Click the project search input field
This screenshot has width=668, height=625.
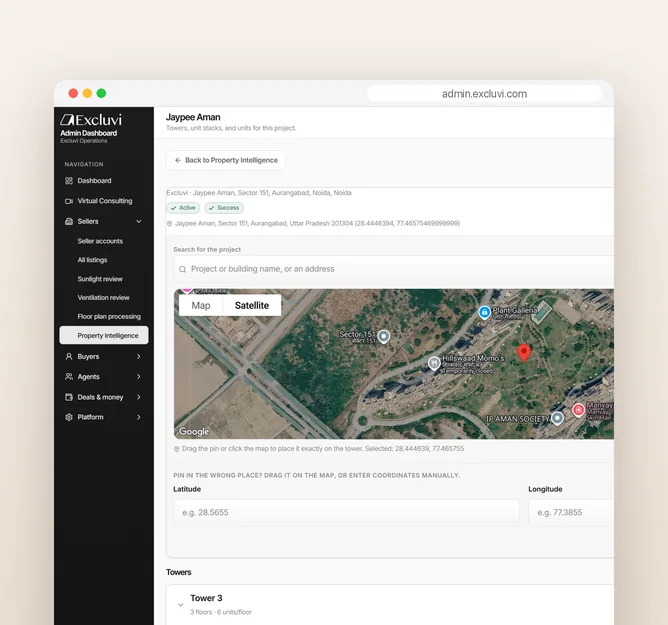pos(394,269)
